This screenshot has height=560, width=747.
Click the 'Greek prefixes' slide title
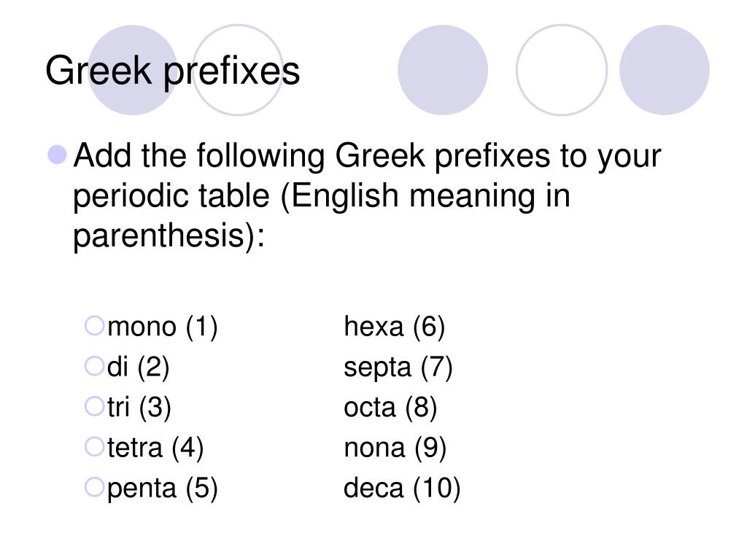(172, 71)
